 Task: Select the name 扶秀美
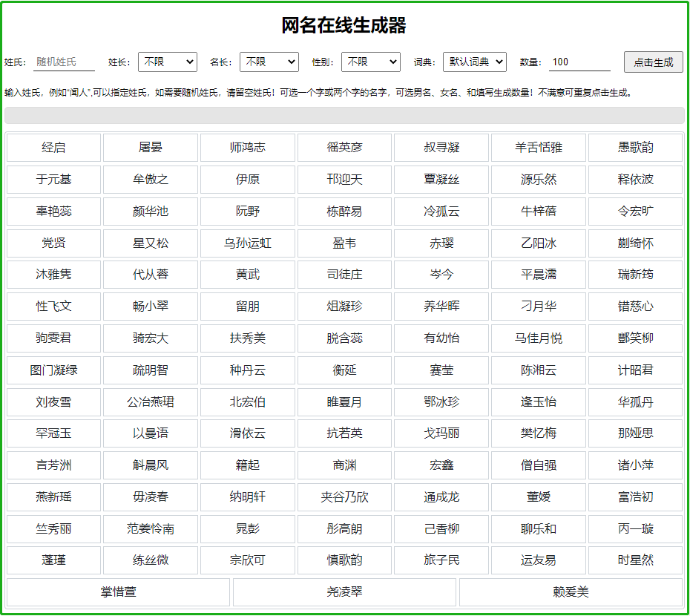248,338
